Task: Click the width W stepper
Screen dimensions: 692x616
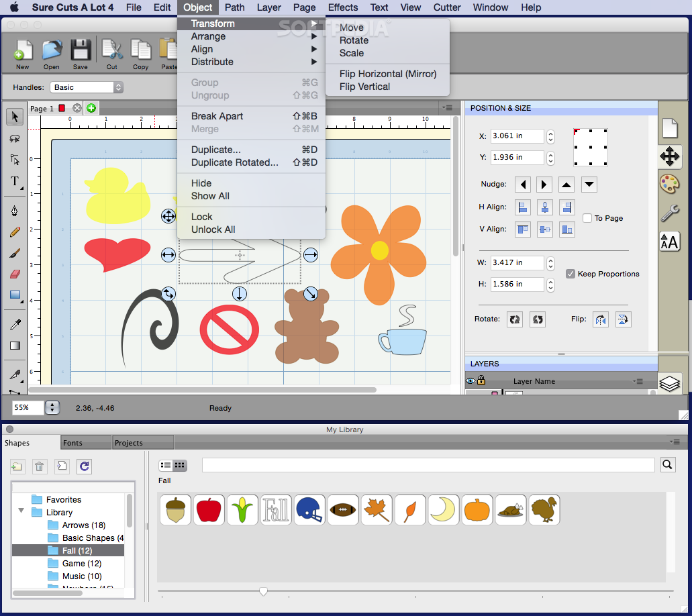Action: [x=550, y=263]
